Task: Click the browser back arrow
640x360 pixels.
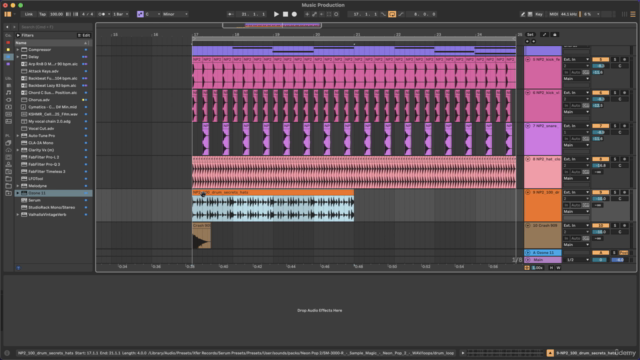Action: 7,27
